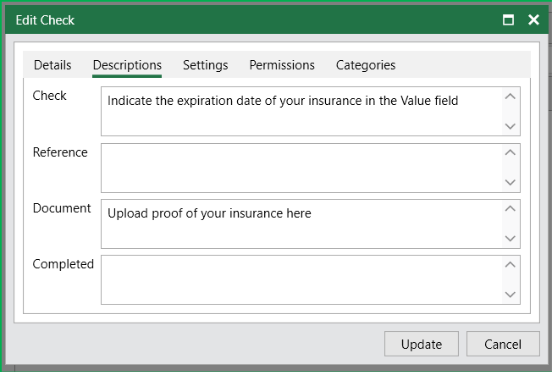Select the Descriptions tab
Screen dimensions: 552x372
[x=127, y=65]
